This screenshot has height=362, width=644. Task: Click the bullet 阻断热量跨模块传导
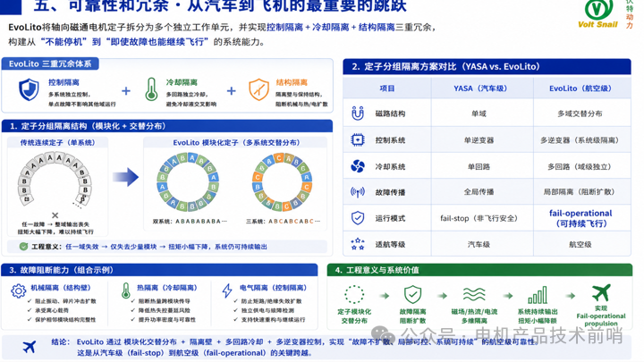point(165,301)
